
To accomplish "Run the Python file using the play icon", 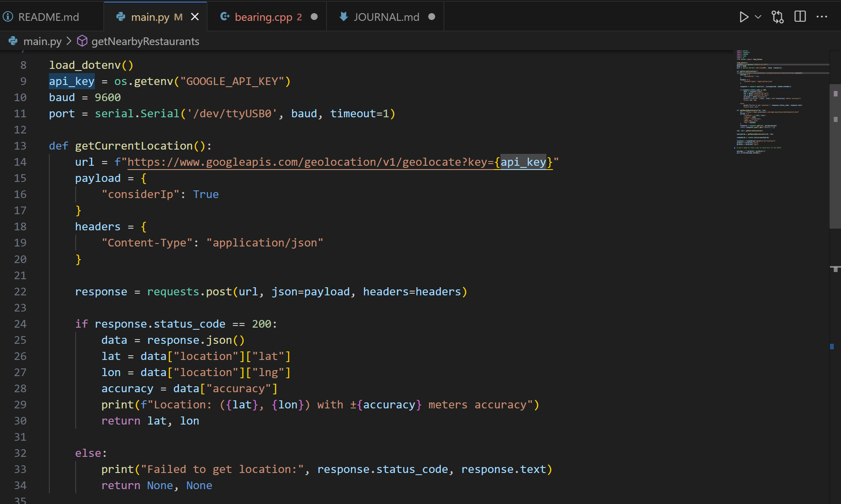I will click(x=743, y=17).
